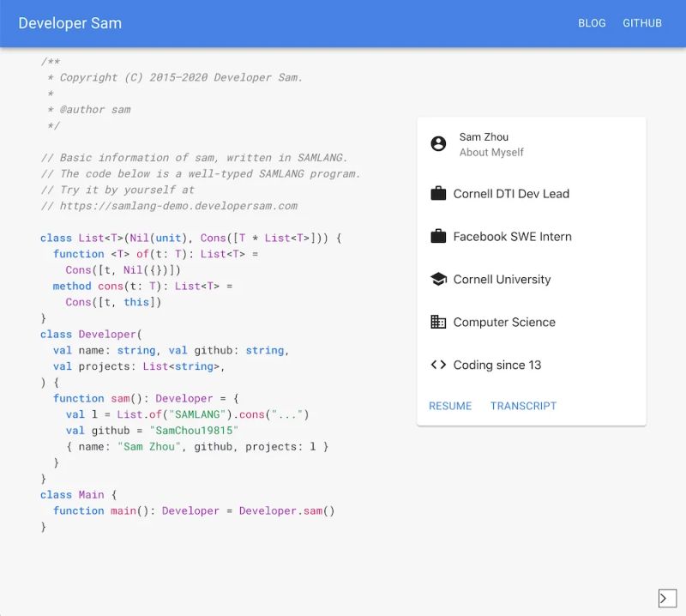Click the person icon in the About Myself card
The image size is (686, 616).
click(439, 145)
